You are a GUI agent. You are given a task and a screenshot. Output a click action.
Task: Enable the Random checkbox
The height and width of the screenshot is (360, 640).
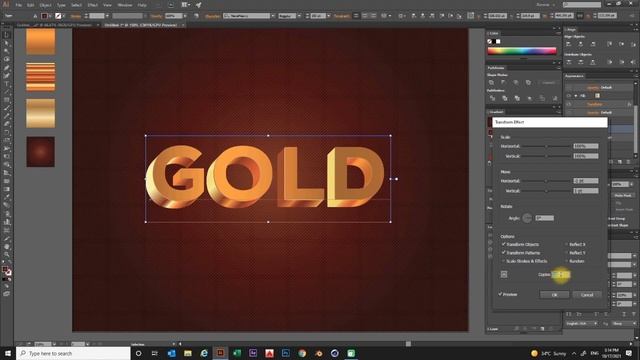pos(567,261)
